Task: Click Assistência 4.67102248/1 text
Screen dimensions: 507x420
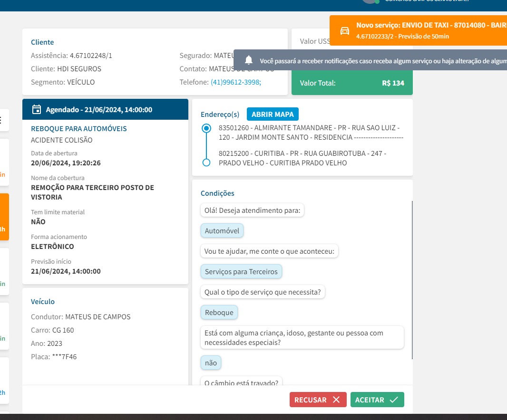Action: pos(71,56)
